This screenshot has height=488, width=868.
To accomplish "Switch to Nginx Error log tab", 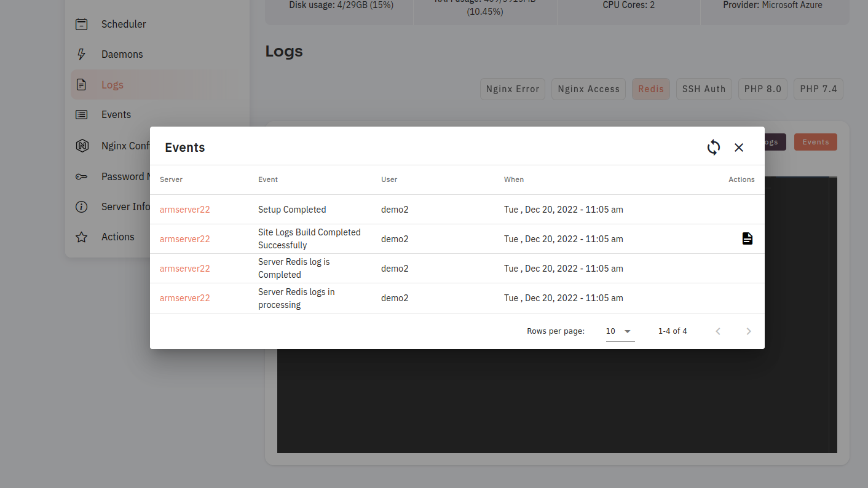I will point(513,89).
